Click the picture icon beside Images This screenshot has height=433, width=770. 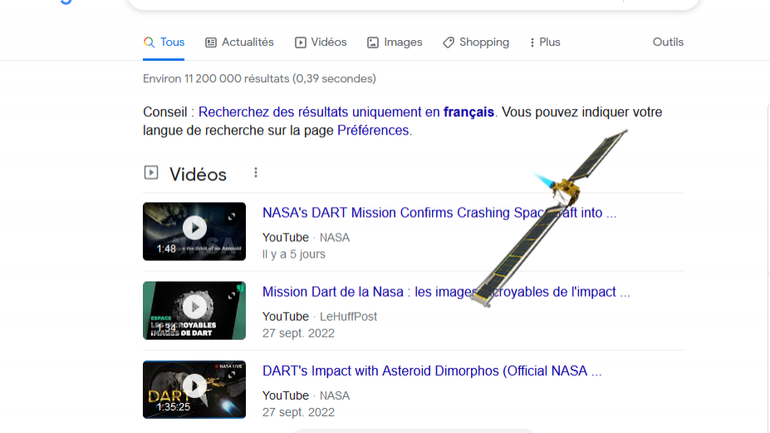[373, 43]
